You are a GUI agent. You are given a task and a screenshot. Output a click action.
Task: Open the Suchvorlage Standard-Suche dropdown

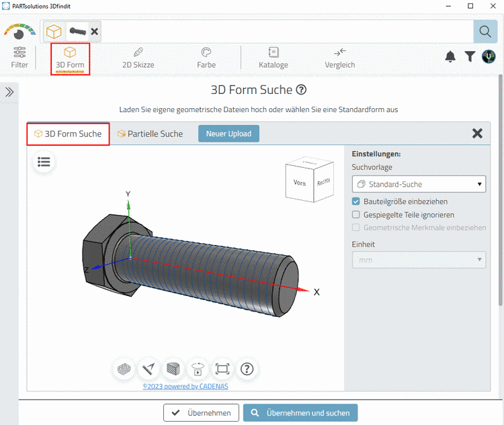tap(419, 184)
